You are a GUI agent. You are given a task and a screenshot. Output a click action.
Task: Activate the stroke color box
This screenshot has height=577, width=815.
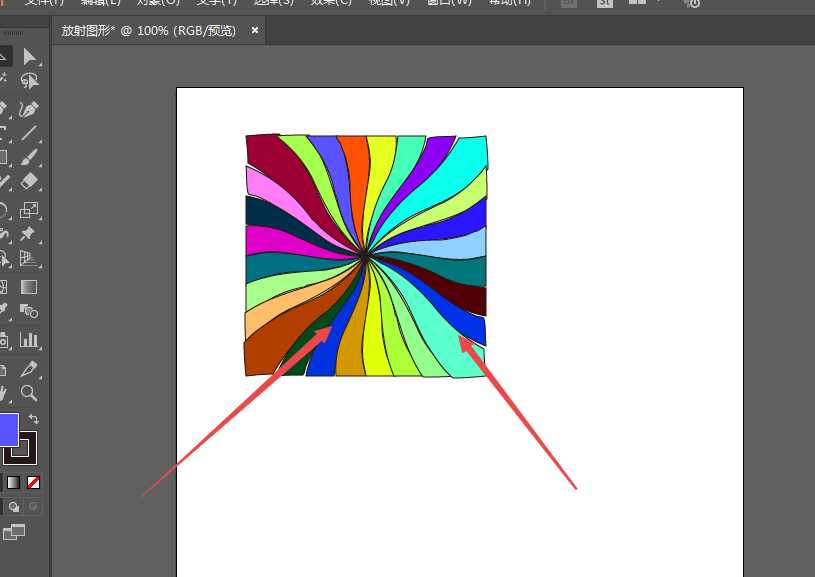click(x=22, y=447)
